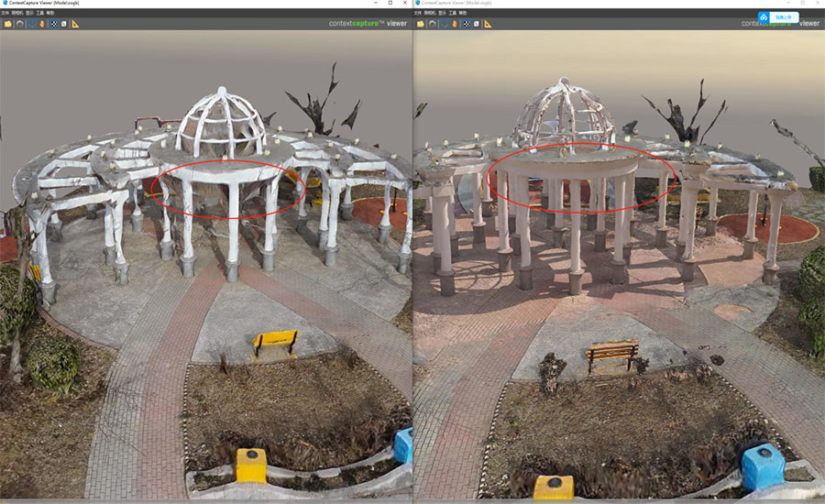Open the 文件 (File) menu in left viewer
The height and width of the screenshot is (504, 825).
[5, 14]
